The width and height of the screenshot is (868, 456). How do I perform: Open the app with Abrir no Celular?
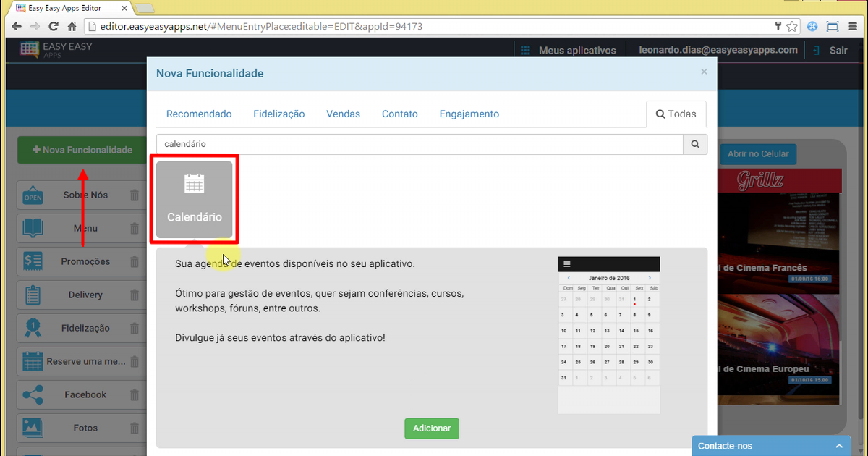[x=758, y=153]
